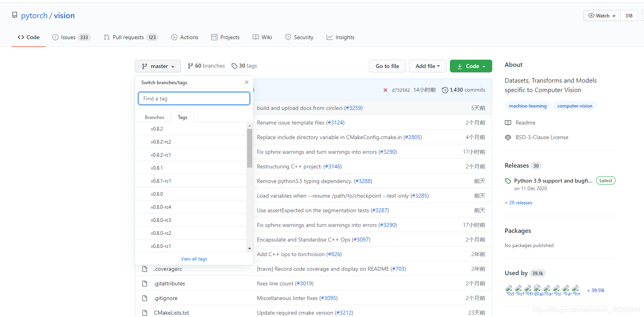Open the Issues tab
644x317 pixels.
click(x=71, y=37)
